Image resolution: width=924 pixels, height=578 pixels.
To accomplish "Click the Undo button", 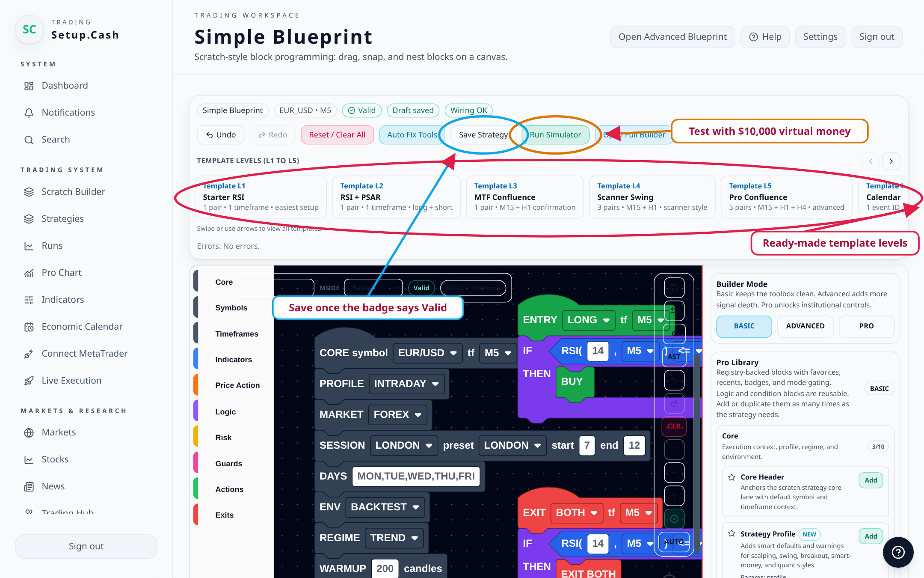I will coord(221,135).
